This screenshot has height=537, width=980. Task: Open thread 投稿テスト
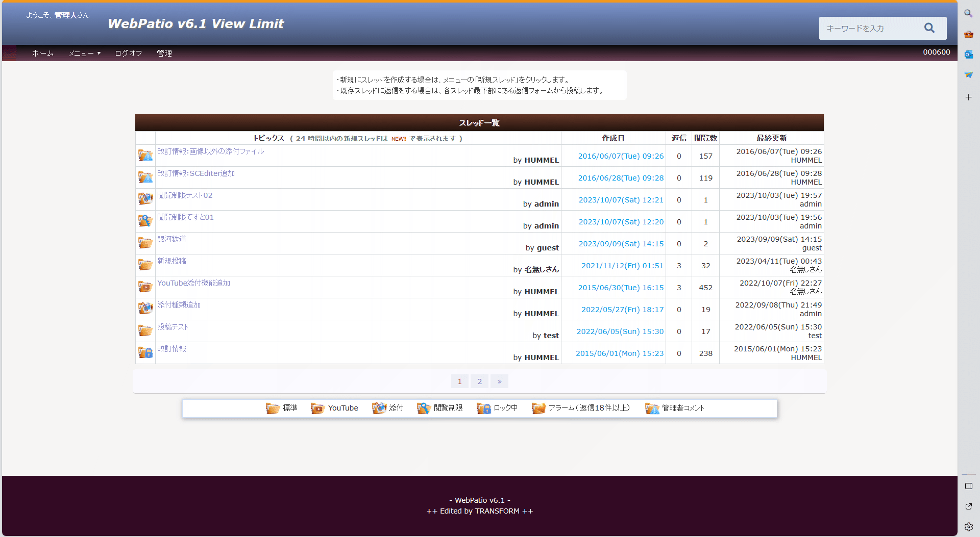[x=173, y=327]
